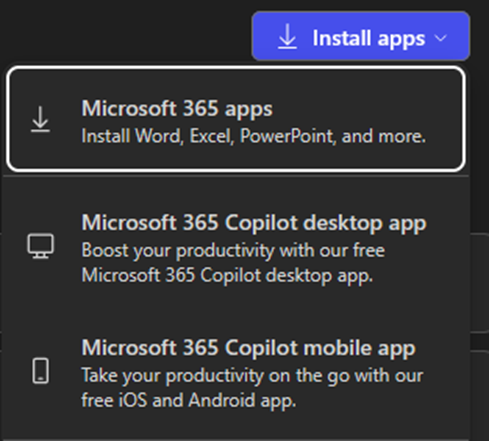Viewport: 489px width, 441px height.
Task: Select Microsoft 365 Copilot desktop app option
Action: pyautogui.click(x=236, y=248)
